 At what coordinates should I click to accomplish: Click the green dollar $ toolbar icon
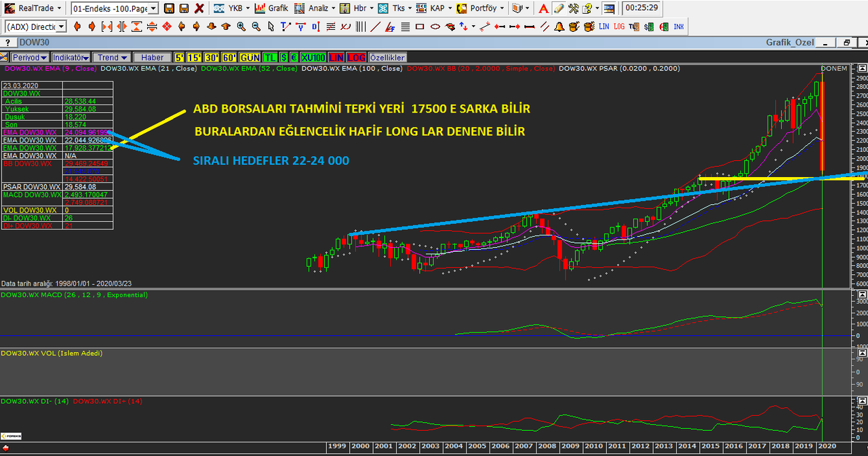[x=648, y=26]
